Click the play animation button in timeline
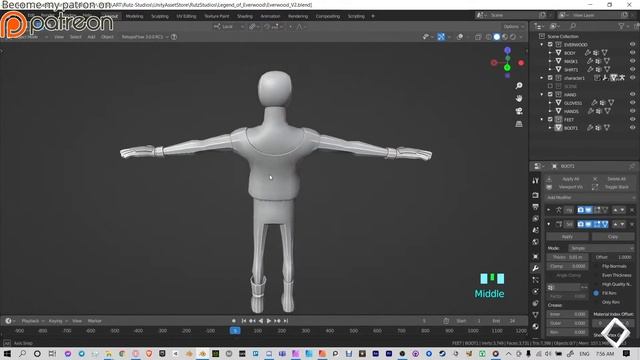This screenshot has height=360, width=640. (269, 321)
